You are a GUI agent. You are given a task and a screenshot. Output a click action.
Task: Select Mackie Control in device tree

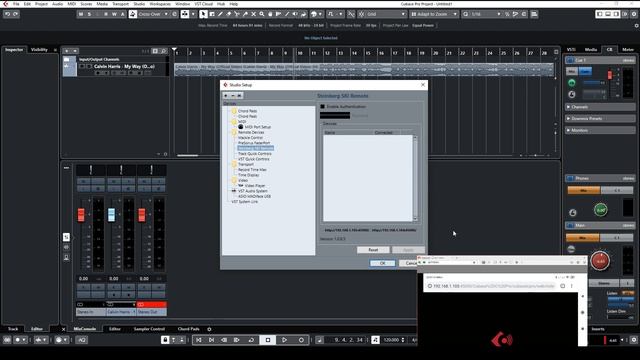click(x=250, y=138)
